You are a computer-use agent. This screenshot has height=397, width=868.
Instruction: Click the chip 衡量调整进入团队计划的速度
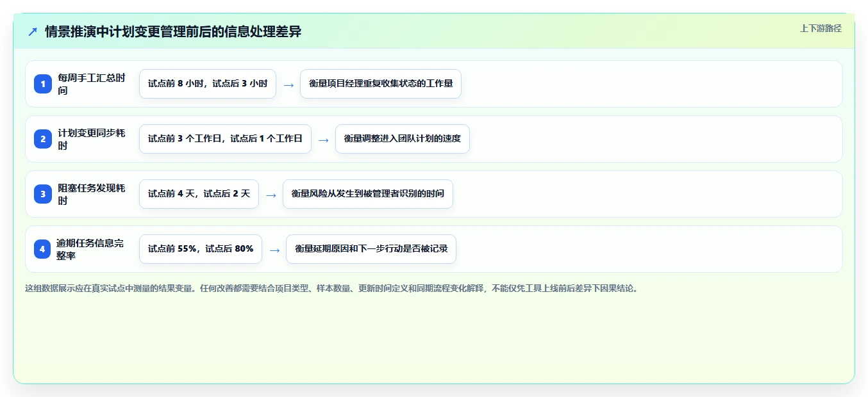(403, 139)
